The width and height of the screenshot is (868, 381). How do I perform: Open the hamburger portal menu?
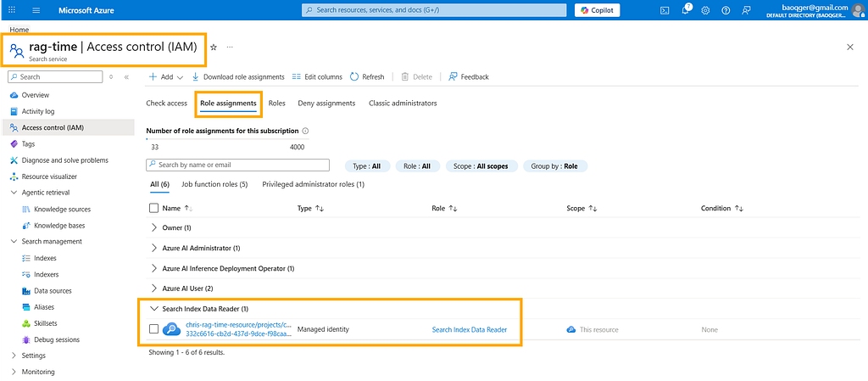36,10
